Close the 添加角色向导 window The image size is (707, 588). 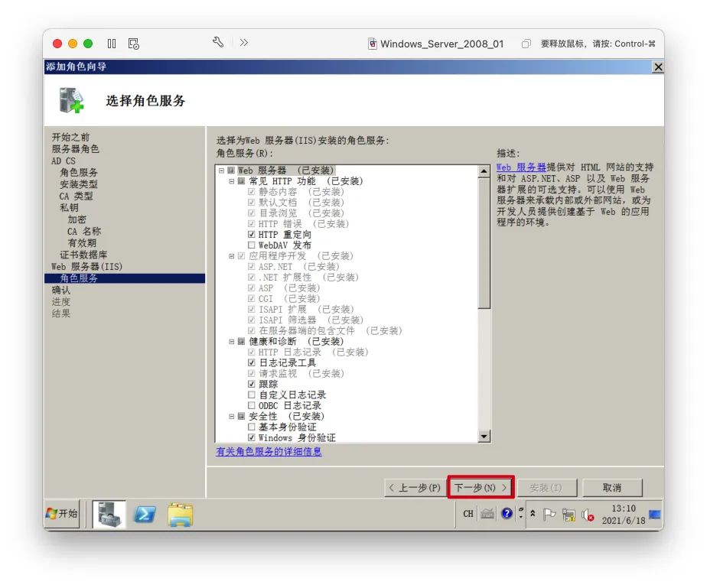click(x=658, y=67)
